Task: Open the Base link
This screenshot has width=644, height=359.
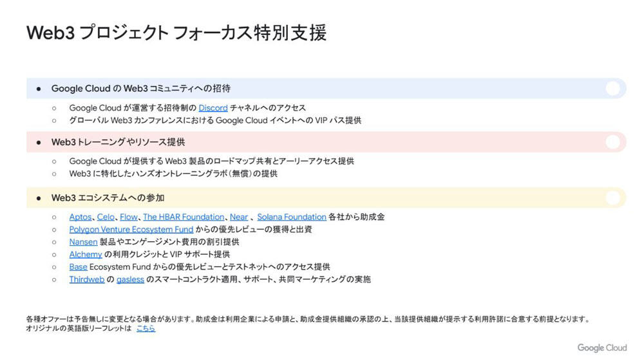Action: point(78,267)
